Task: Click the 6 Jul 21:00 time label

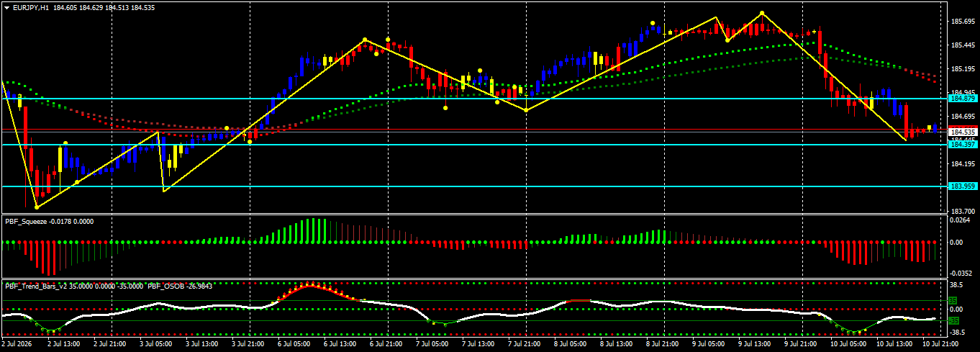Action: (387, 345)
